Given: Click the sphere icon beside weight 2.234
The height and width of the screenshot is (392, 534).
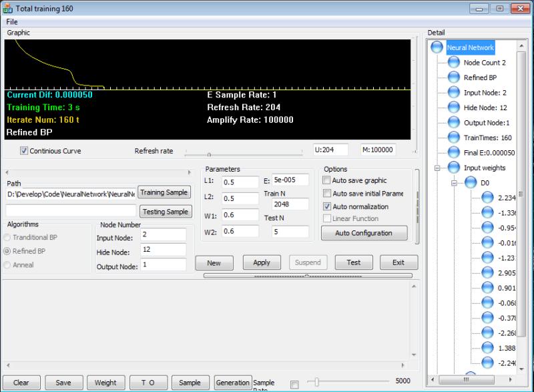Looking at the screenshot, I should coord(487,198).
